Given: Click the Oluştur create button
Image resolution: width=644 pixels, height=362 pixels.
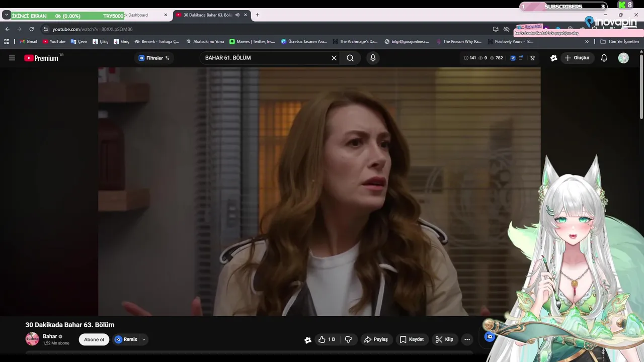Looking at the screenshot, I should point(577,58).
